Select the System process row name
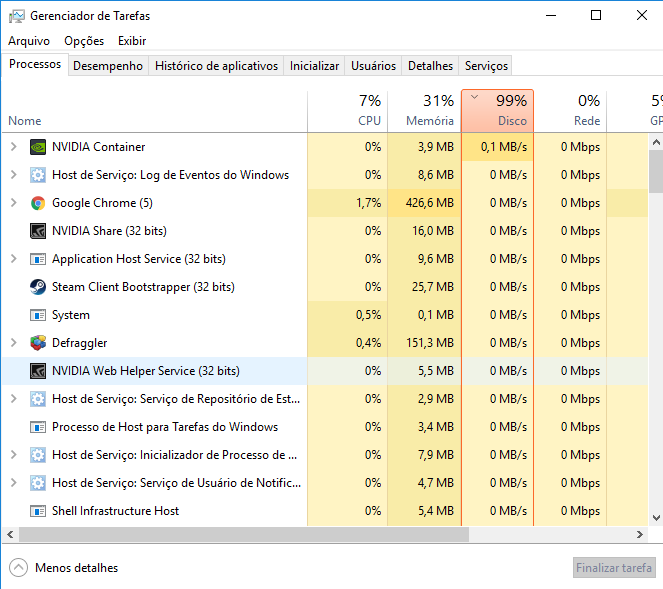 pyautogui.click(x=71, y=315)
